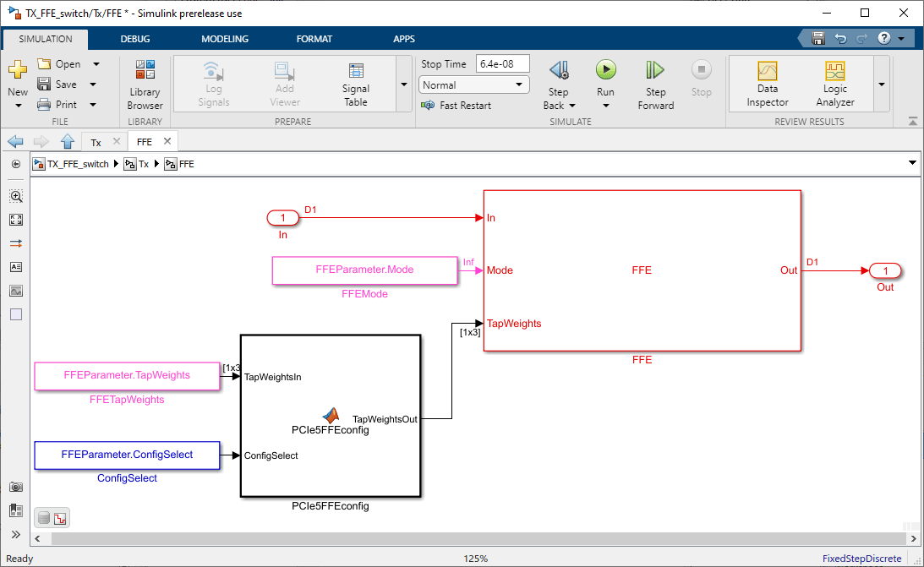Navigate up to parent icon
Screen dimensions: 924x567
click(x=68, y=142)
